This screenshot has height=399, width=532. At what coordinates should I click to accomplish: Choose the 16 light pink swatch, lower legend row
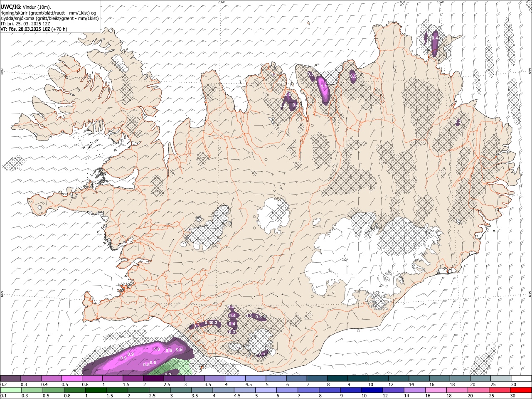[436, 390]
